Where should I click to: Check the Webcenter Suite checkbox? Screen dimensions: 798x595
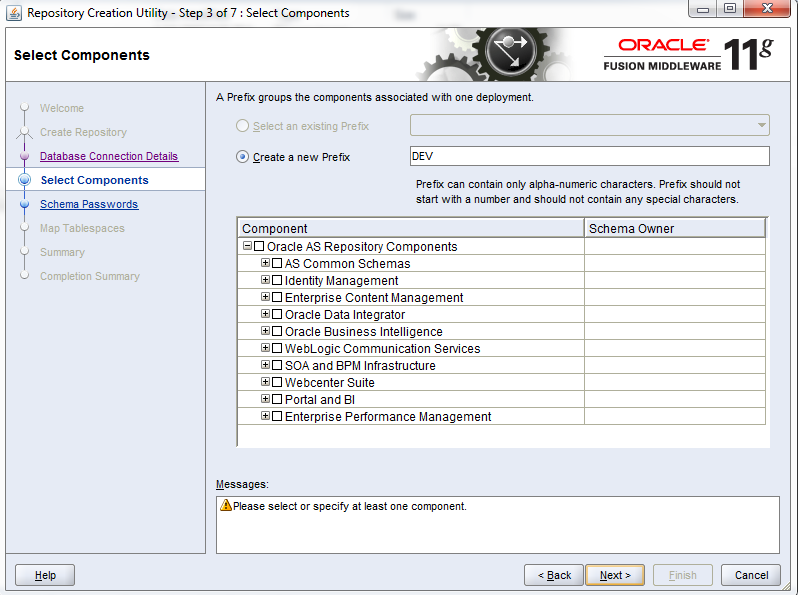277,382
